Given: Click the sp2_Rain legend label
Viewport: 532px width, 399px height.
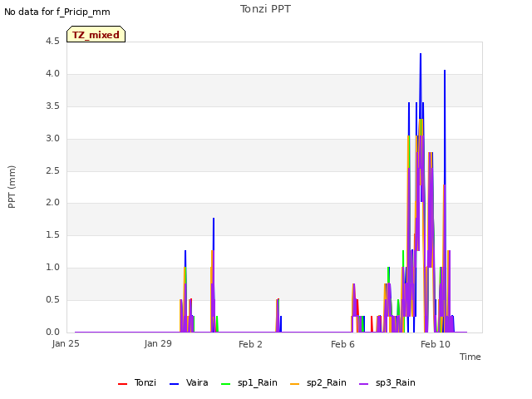Looking at the screenshot, I should pos(327,382).
